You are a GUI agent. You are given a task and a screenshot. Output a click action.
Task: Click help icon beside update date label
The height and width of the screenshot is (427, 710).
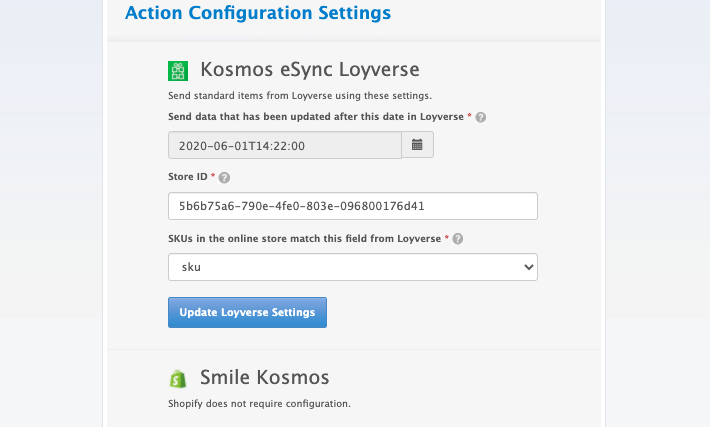[x=481, y=117]
